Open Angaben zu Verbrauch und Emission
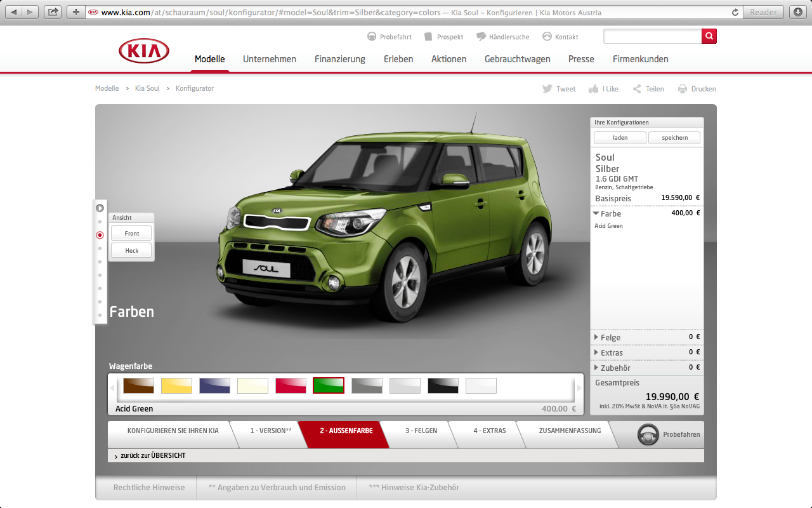 pos(277,488)
